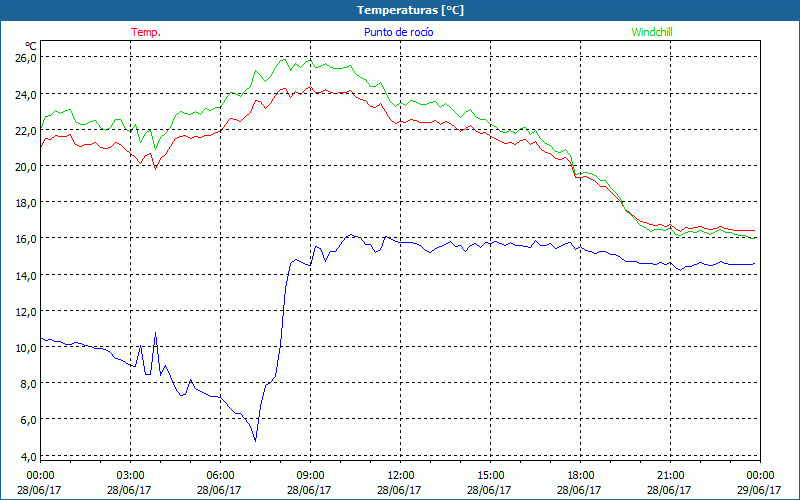800x500 pixels.
Task: Click the '16,0' y-axis value
Action: (26, 239)
